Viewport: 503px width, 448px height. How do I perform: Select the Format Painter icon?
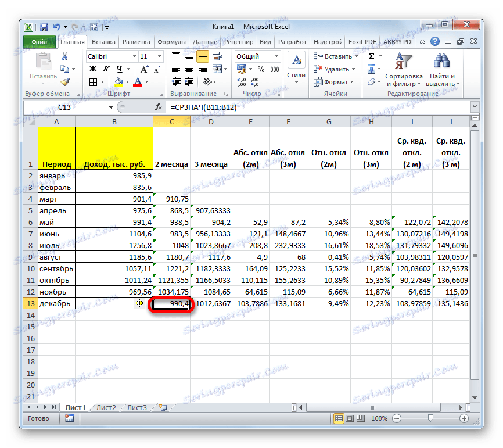pos(63,82)
